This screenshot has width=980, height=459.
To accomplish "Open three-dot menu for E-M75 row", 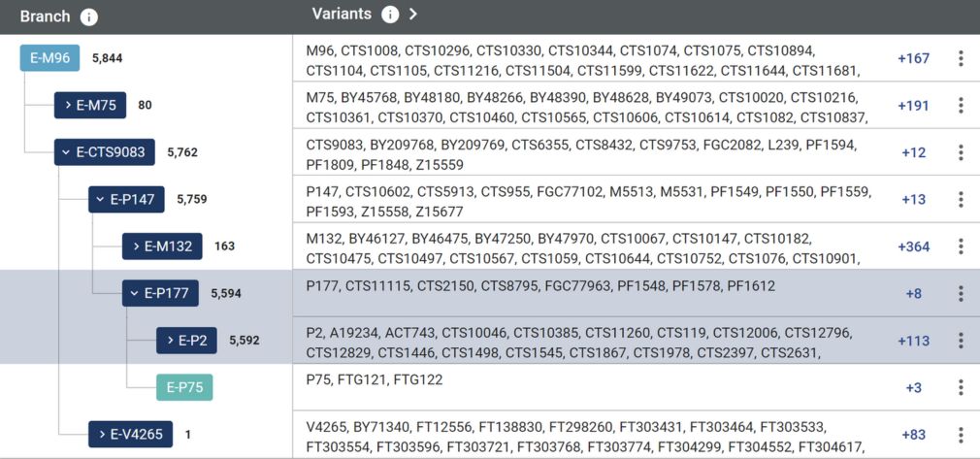I will tap(961, 106).
